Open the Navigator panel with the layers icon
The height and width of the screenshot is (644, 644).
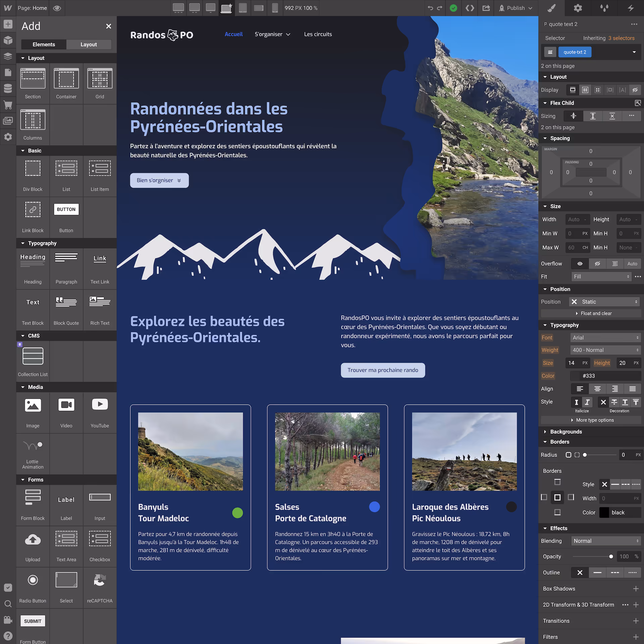click(x=8, y=56)
